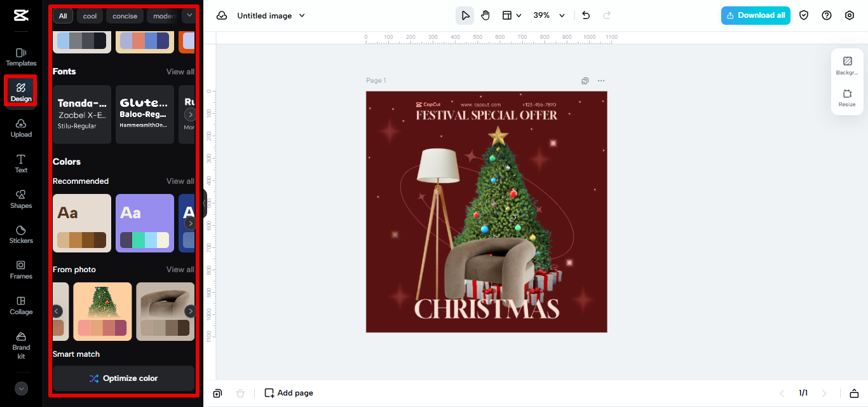Open the Design panel
Viewport: 868px width, 407px height.
(x=21, y=92)
